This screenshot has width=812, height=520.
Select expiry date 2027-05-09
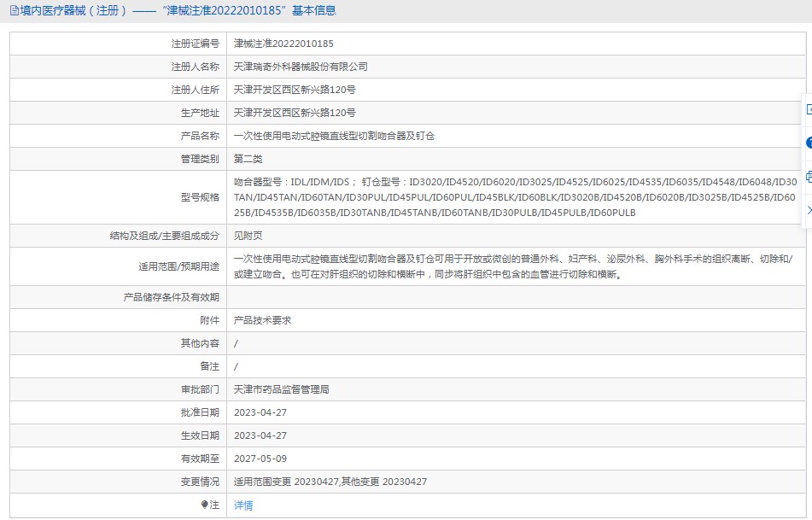point(260,459)
